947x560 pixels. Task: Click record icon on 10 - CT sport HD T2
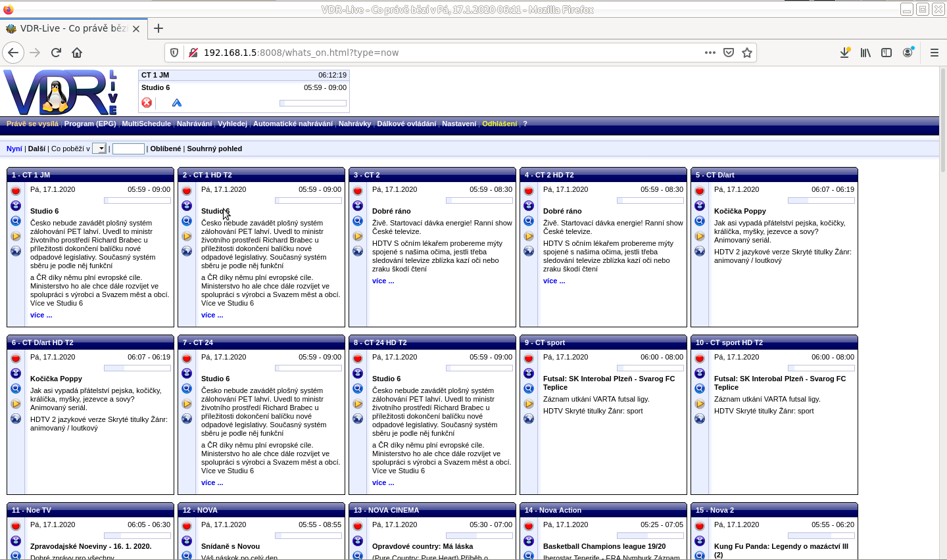click(x=700, y=358)
